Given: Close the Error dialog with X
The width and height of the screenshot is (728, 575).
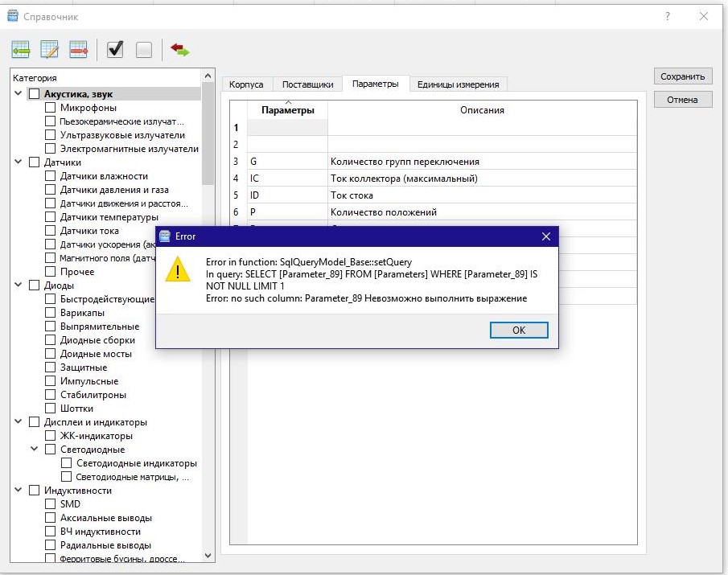Looking at the screenshot, I should (x=545, y=236).
